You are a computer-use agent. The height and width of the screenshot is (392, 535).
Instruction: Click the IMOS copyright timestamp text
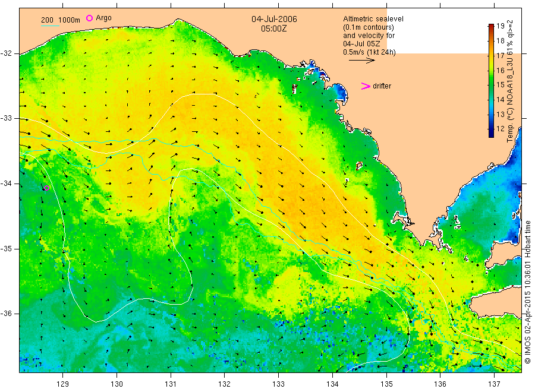(527, 292)
